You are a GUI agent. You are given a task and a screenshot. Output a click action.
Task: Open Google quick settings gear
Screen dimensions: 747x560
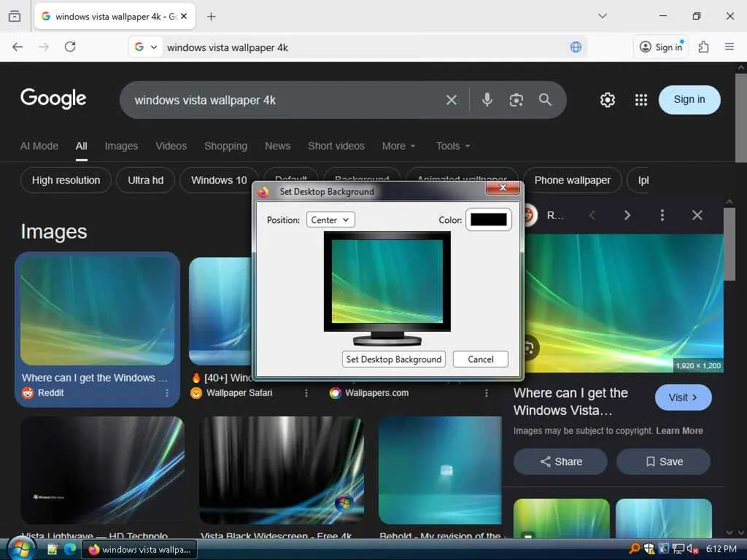(608, 100)
